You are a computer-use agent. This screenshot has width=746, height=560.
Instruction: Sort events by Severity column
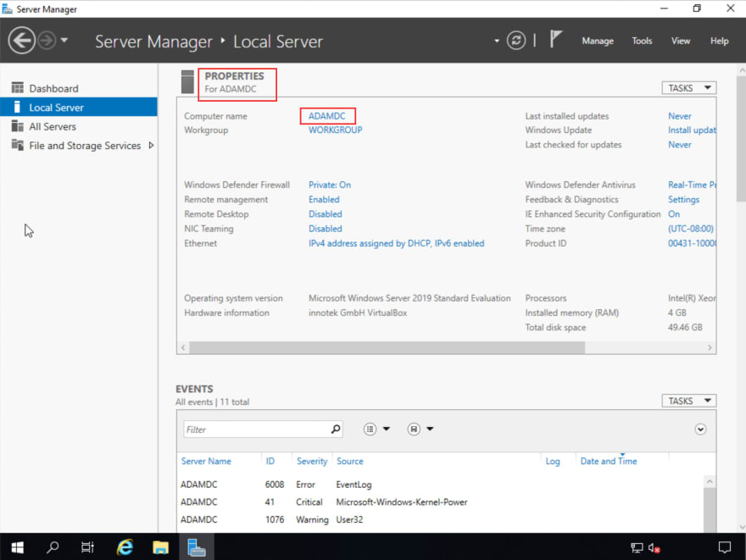click(312, 461)
